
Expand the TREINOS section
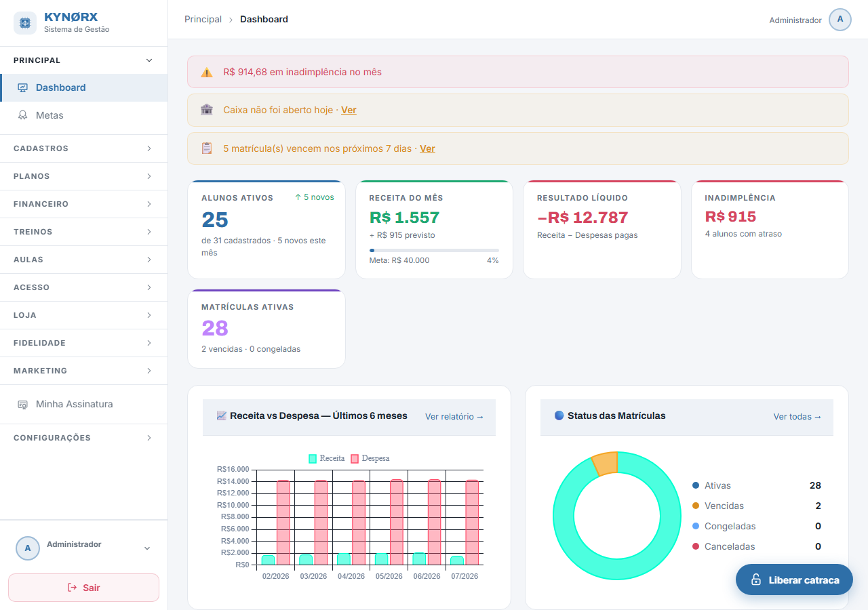click(83, 232)
